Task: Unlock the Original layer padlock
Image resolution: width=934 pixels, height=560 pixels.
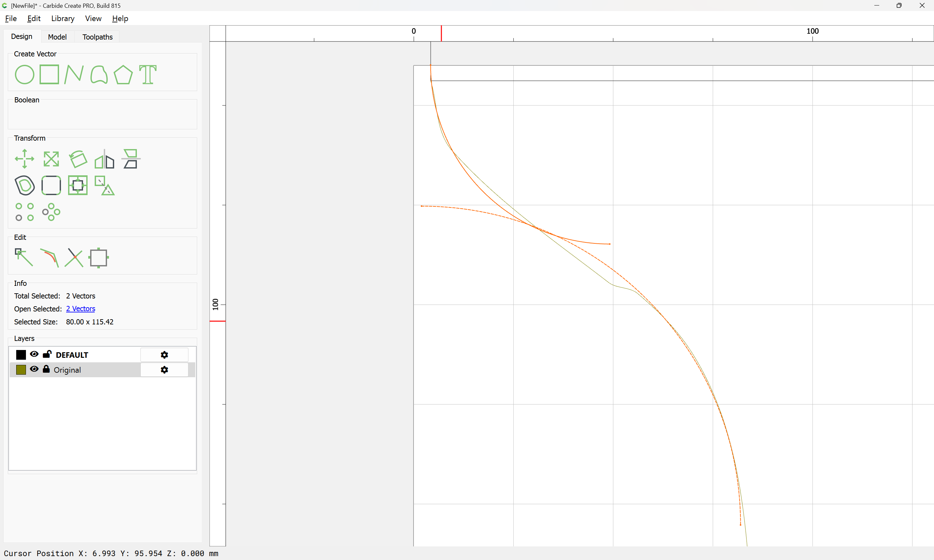Action: (x=46, y=369)
